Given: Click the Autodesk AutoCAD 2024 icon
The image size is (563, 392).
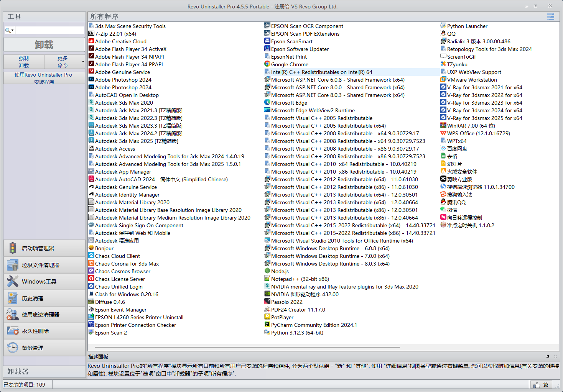Looking at the screenshot, I should coord(91,179).
